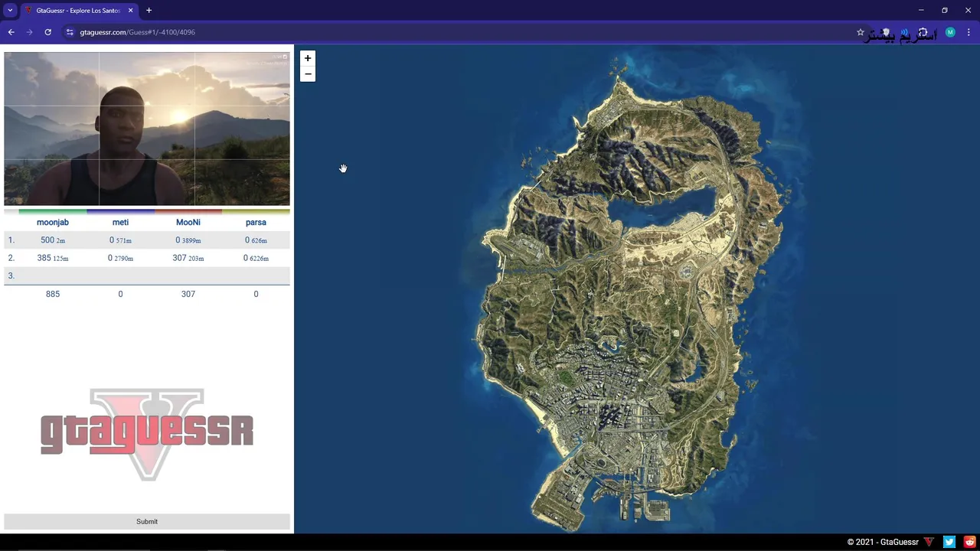The height and width of the screenshot is (551, 980).
Task: Reload the GtaGuessr page
Action: (47, 32)
